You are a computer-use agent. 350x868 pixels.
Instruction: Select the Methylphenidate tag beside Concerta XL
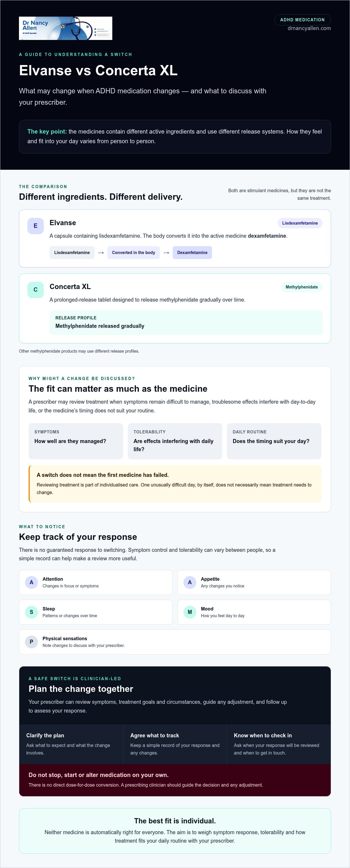tap(302, 287)
